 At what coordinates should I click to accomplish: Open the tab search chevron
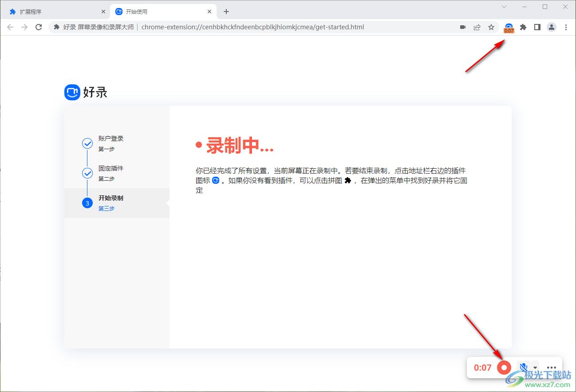click(504, 7)
